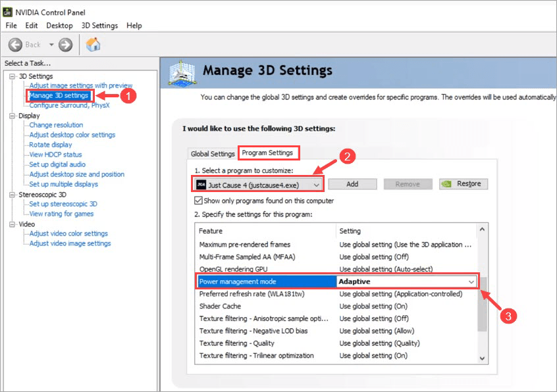Click the NVIDIA Control Panel title icon
Image resolution: width=557 pixels, height=392 pixels.
[7, 12]
